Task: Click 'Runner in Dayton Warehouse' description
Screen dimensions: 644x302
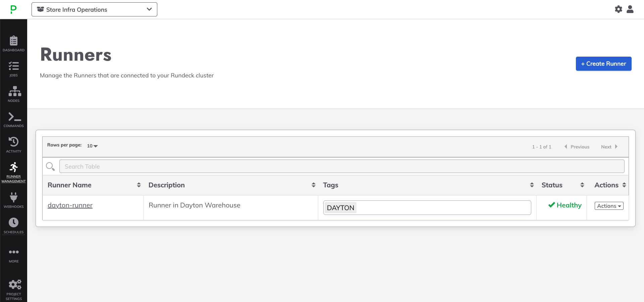Action: tap(195, 205)
